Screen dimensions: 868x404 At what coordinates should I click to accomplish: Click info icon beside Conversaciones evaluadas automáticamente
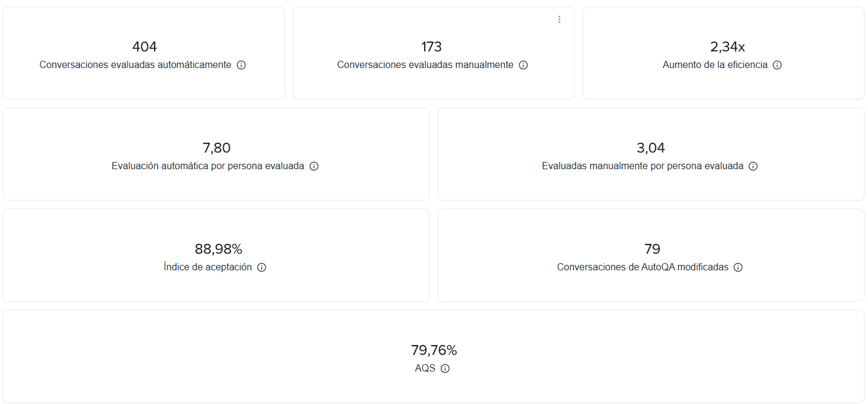(x=241, y=65)
